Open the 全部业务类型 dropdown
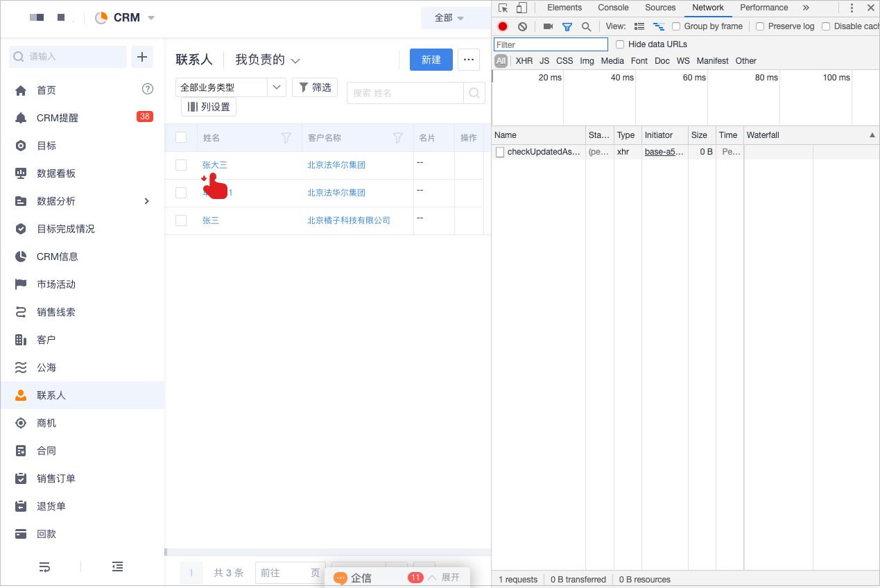 point(230,87)
